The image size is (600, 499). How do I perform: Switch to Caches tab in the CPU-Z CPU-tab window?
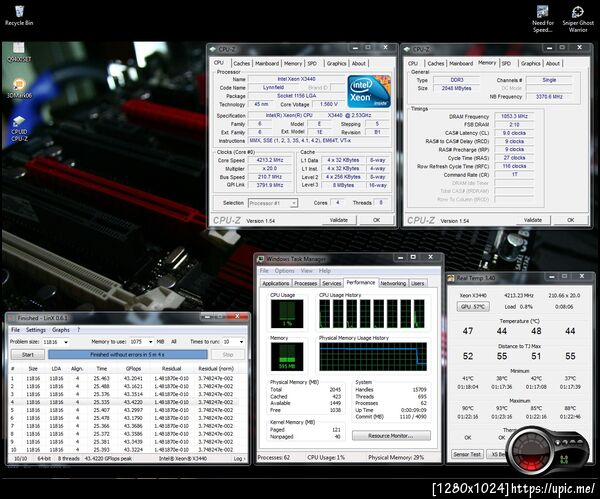(x=241, y=64)
